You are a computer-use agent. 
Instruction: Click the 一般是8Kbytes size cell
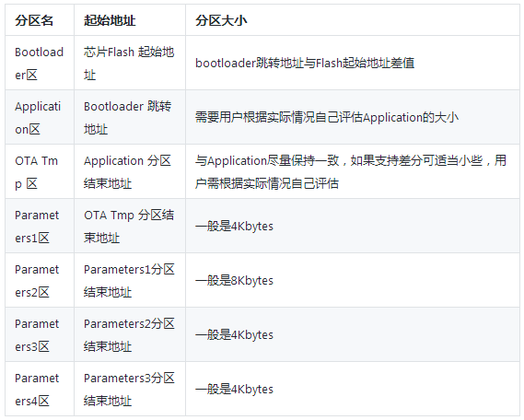tap(353, 280)
